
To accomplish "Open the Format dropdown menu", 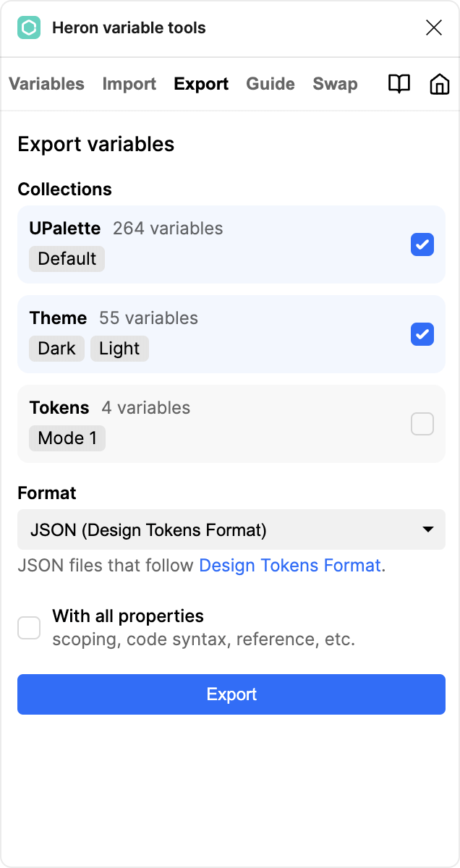I will coord(231,530).
